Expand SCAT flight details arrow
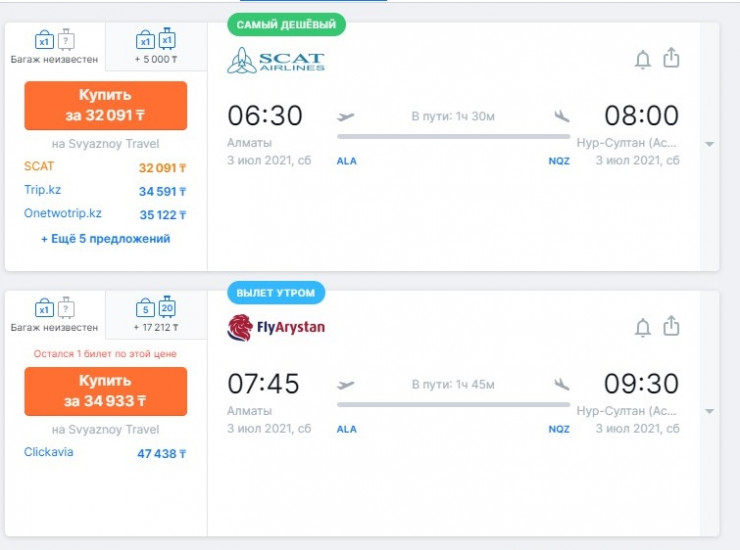The image size is (740, 550). coord(709,144)
